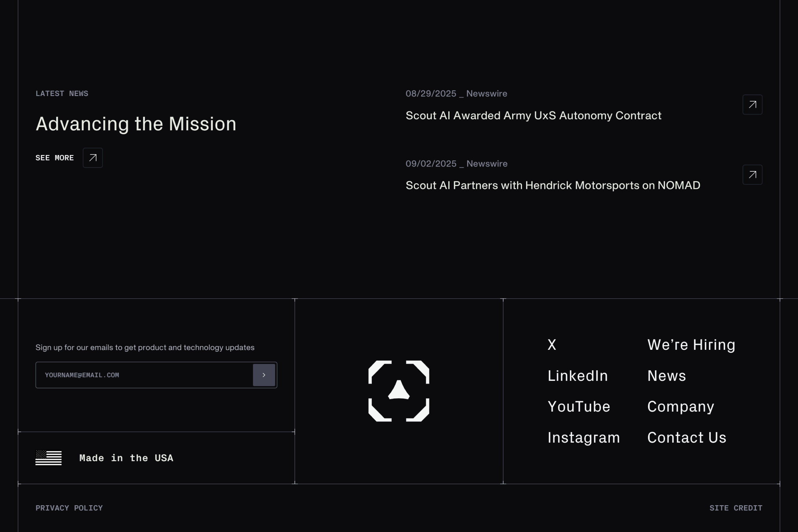Open the Instagram footer link
The image size is (798, 532).
click(x=583, y=438)
